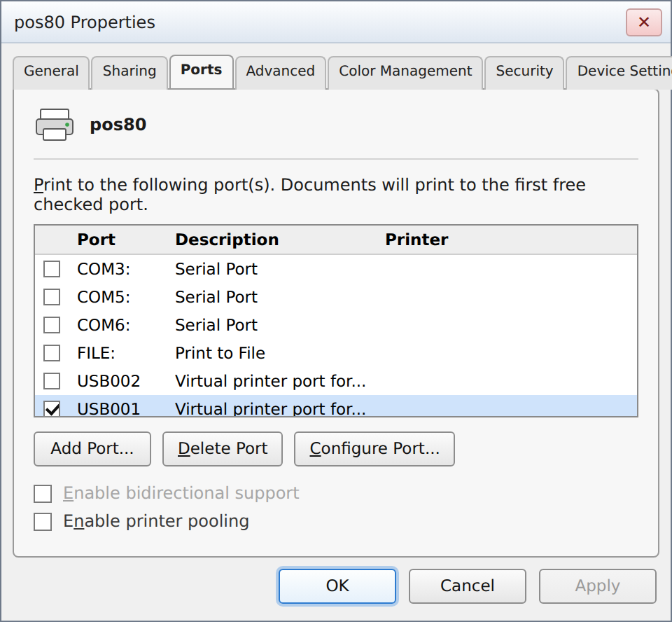Select the USB001 port name
Screen dimensions: 672x622
[x=108, y=408]
